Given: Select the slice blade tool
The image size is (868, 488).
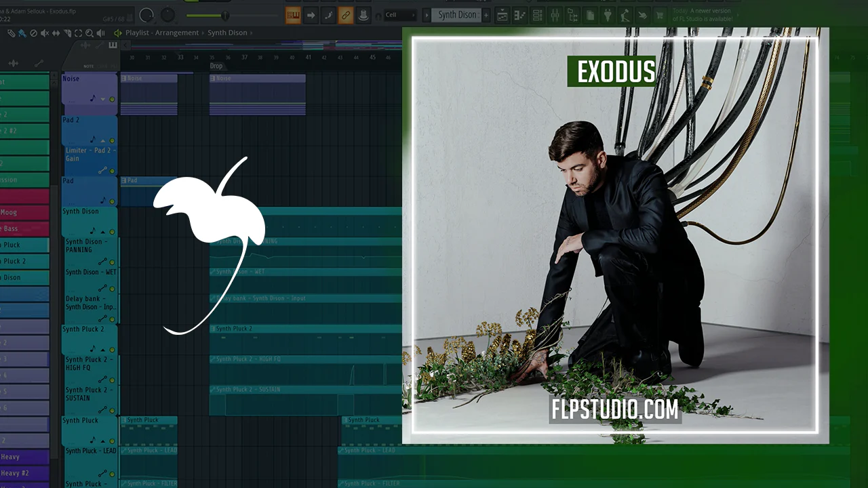Looking at the screenshot, I should pos(67,33).
